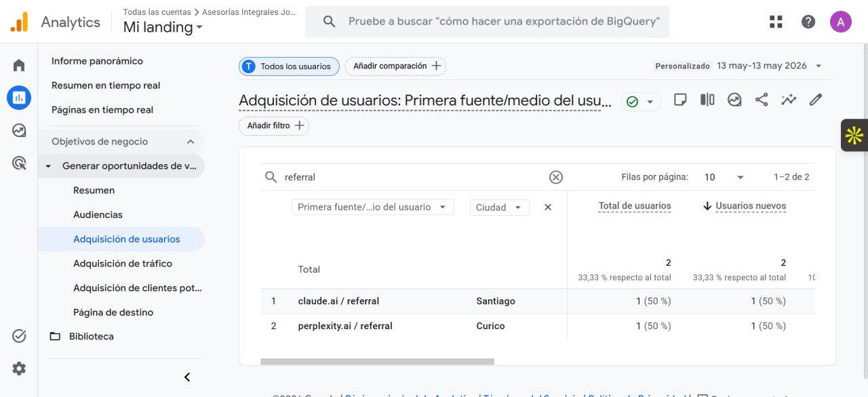The width and height of the screenshot is (868, 397).
Task: Click Añadir comparación button
Action: point(395,66)
